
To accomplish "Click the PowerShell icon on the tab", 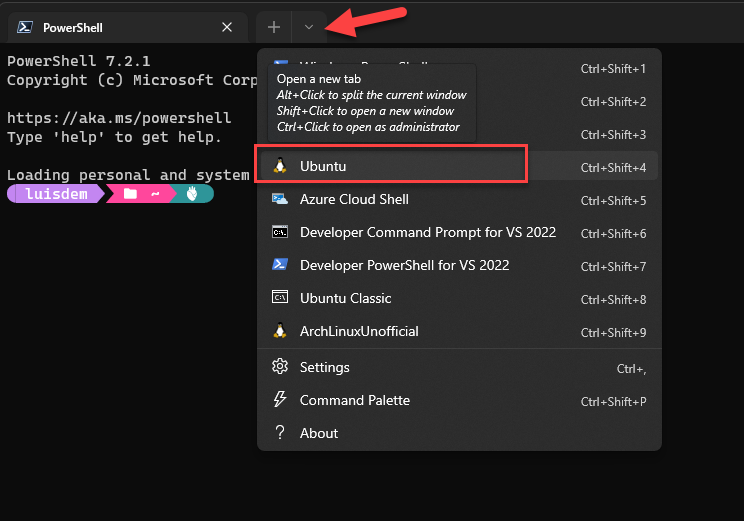I will pyautogui.click(x=25, y=27).
